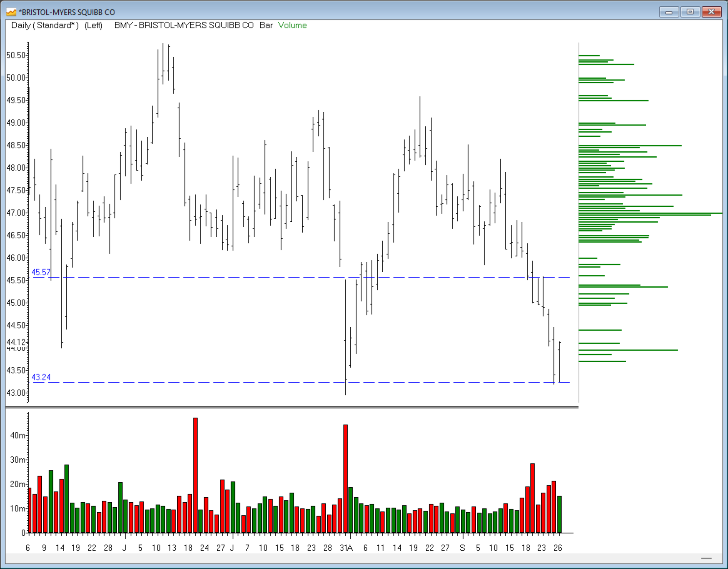Image resolution: width=728 pixels, height=569 pixels.
Task: Click the green Volume label in header
Action: [x=292, y=25]
